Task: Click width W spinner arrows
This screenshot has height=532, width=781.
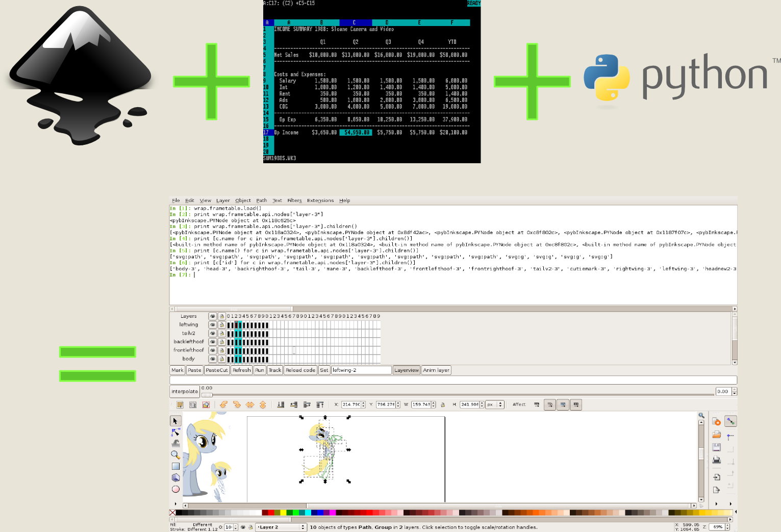Action: (x=434, y=404)
